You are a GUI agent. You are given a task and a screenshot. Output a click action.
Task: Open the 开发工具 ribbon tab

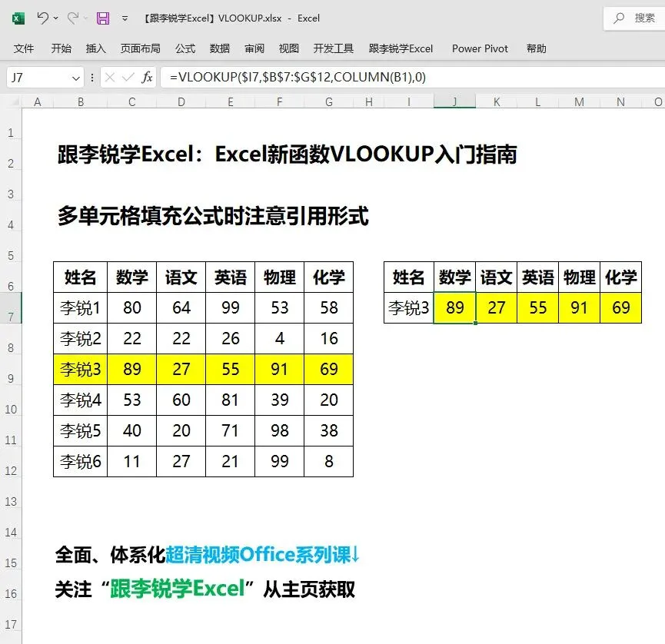pyautogui.click(x=334, y=48)
